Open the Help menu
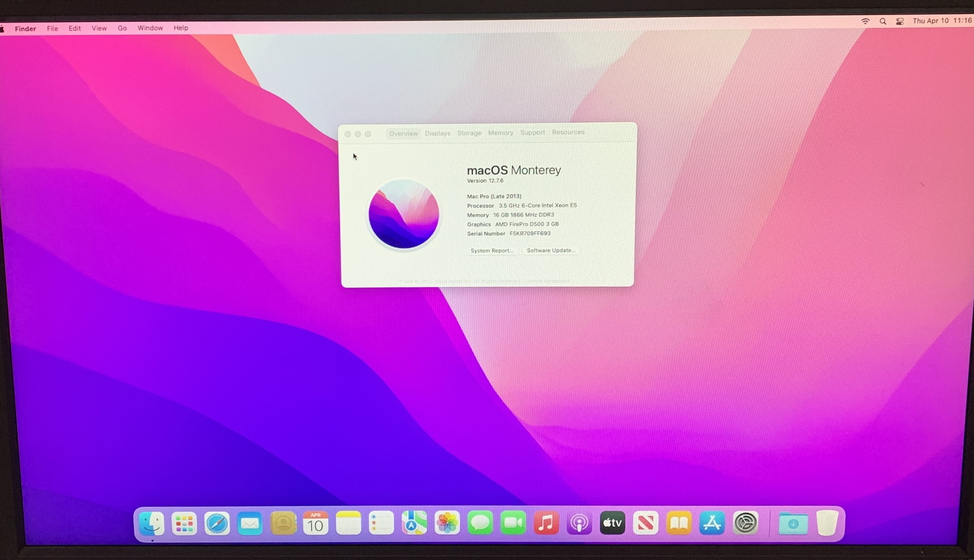974x560 pixels. click(x=181, y=28)
